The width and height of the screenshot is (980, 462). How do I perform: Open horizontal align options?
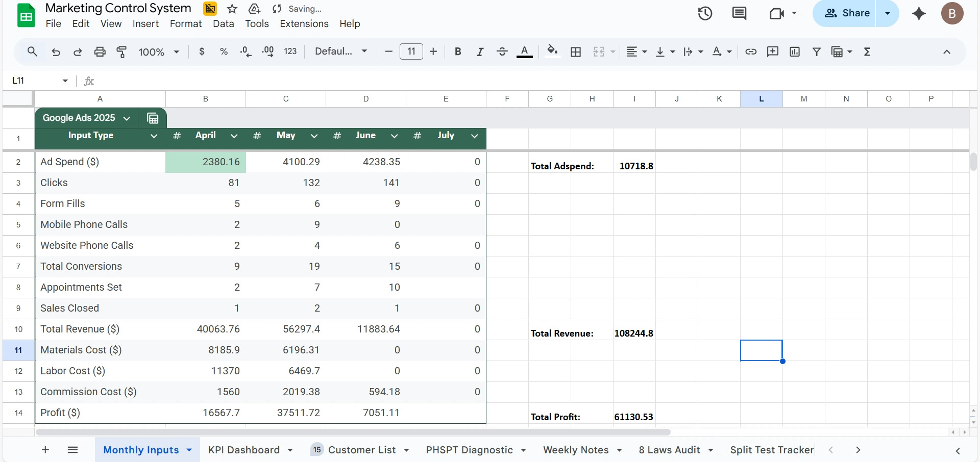[636, 52]
